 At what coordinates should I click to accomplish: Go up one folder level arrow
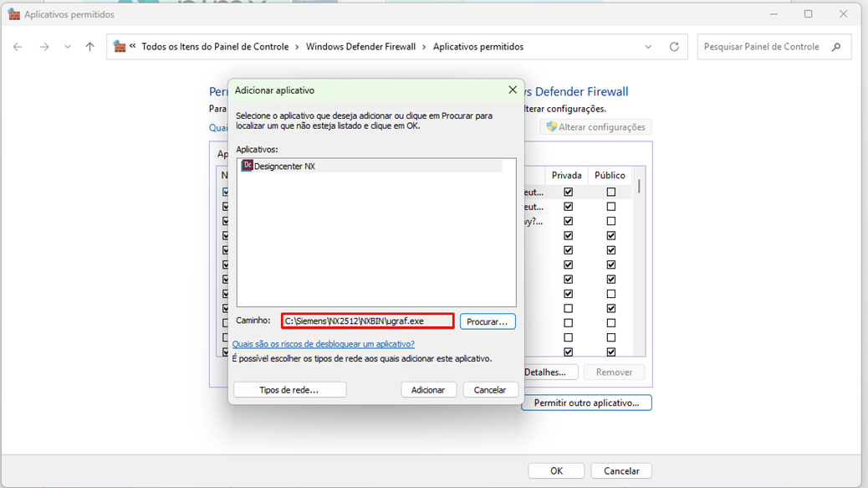(90, 47)
